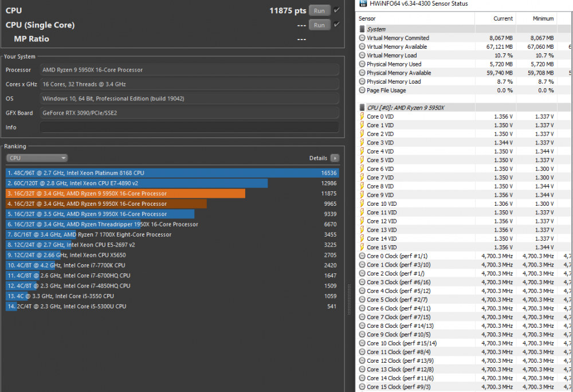Click the lightning icon beside Core 10 VID

click(x=362, y=203)
